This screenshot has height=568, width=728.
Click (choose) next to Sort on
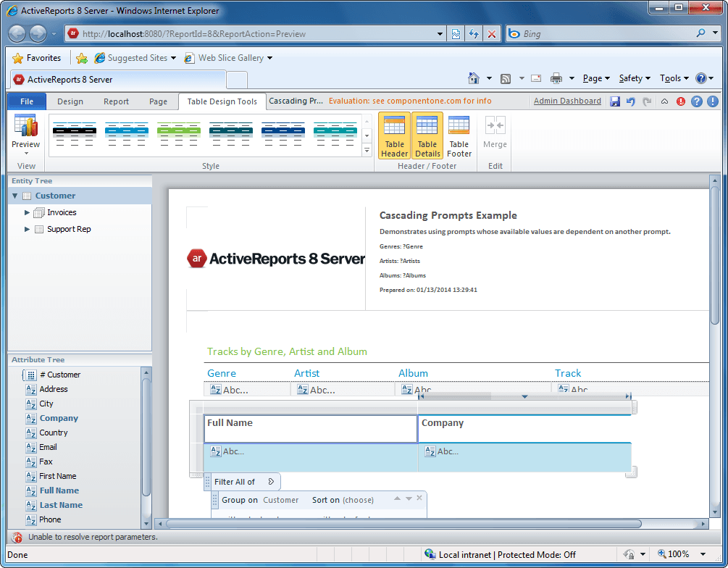358,500
